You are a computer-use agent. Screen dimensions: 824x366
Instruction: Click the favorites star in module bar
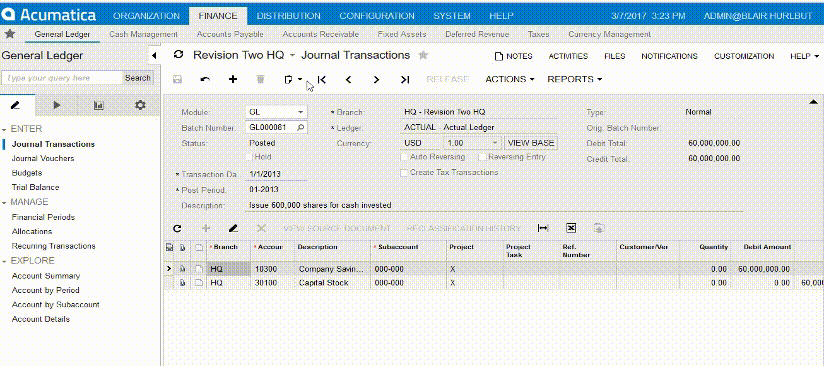coord(9,34)
